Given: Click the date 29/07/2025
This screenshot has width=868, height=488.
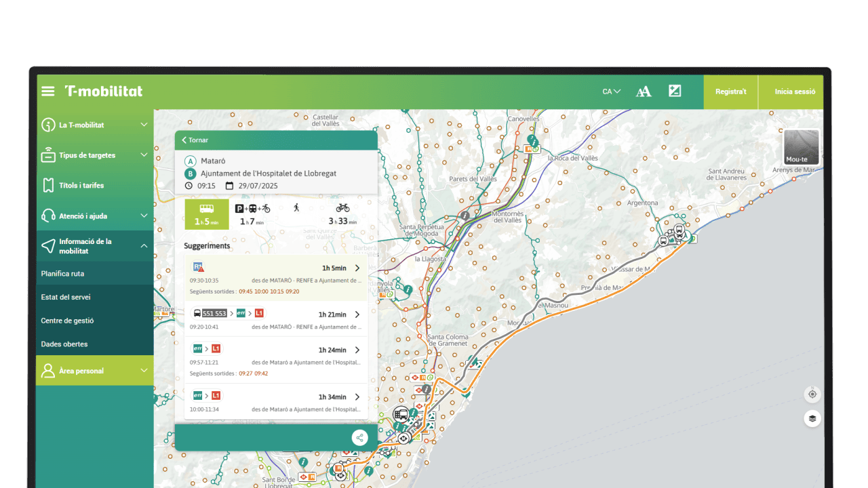Looking at the screenshot, I should point(258,186).
